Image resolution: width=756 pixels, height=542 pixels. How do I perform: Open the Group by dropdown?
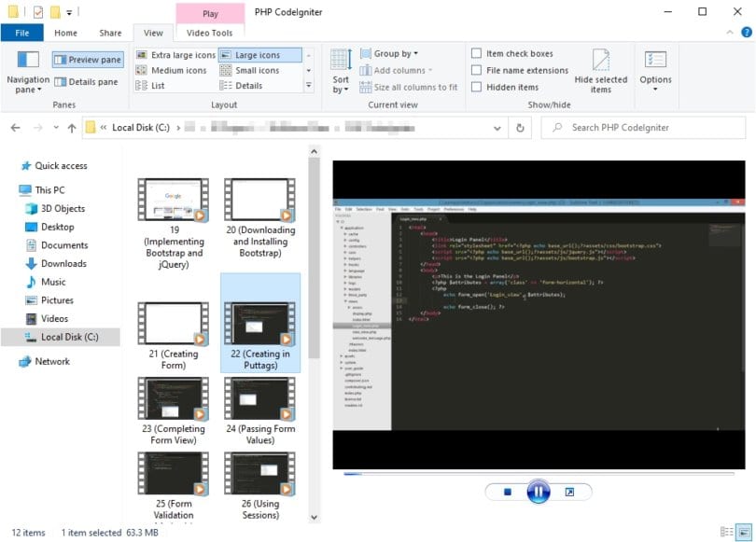tap(392, 53)
